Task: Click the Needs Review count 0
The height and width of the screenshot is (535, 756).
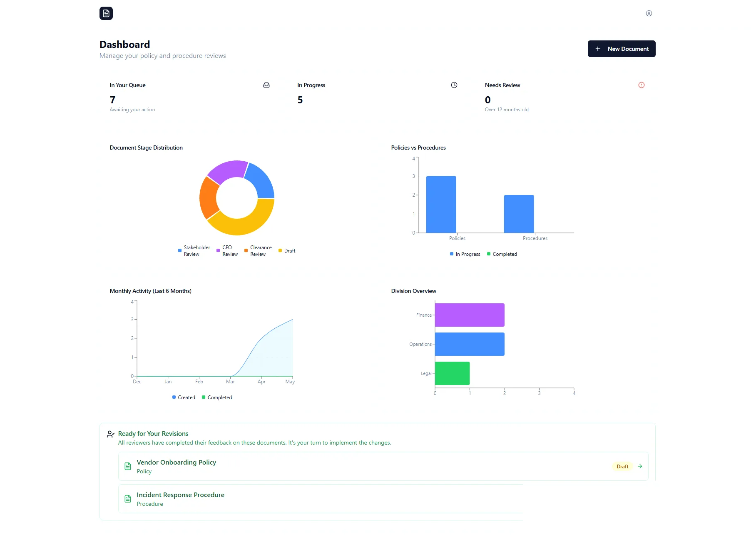Action: coord(488,100)
